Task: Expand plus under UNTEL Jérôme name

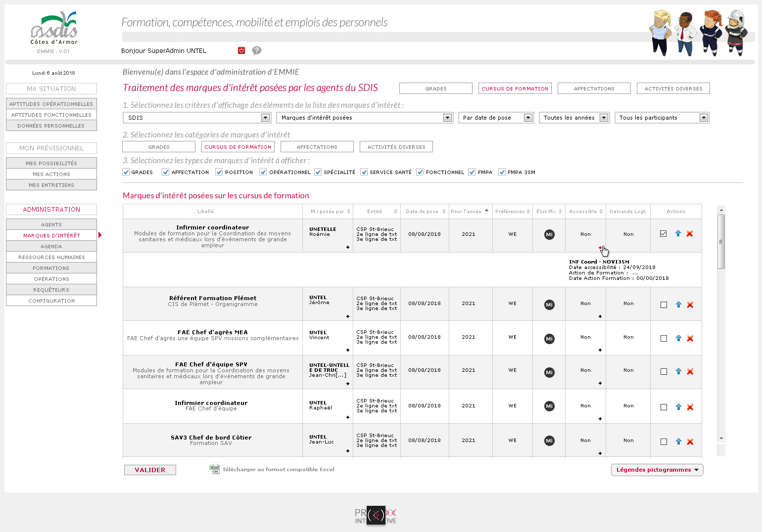Action: (x=348, y=316)
